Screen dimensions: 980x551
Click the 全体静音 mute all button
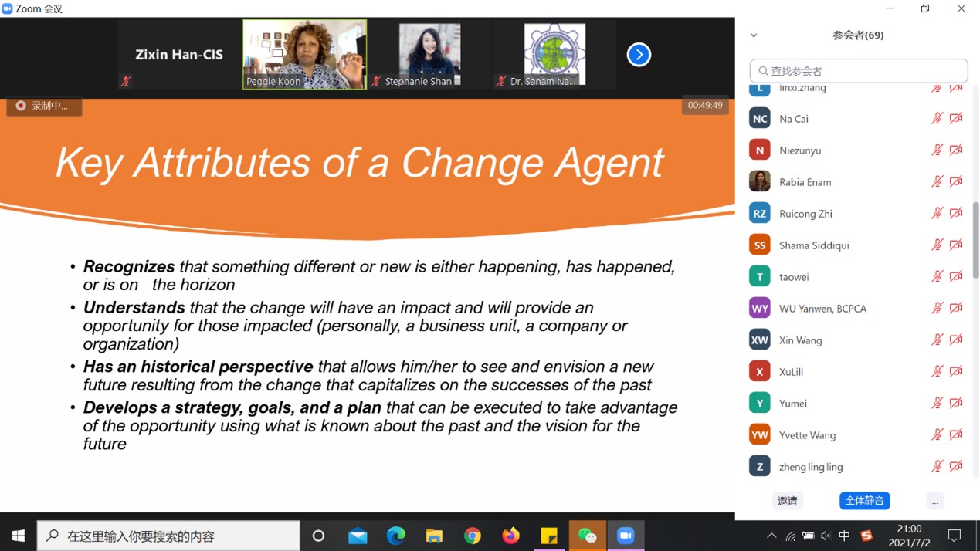864,501
